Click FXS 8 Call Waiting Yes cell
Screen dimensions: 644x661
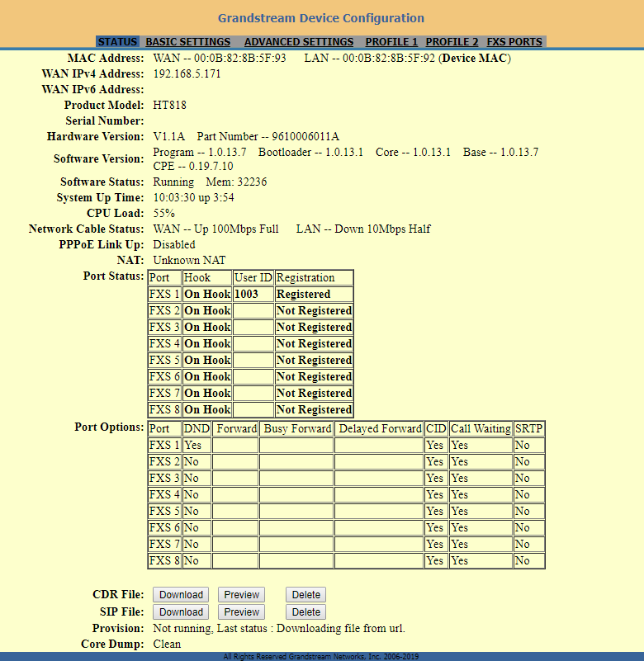point(481,560)
